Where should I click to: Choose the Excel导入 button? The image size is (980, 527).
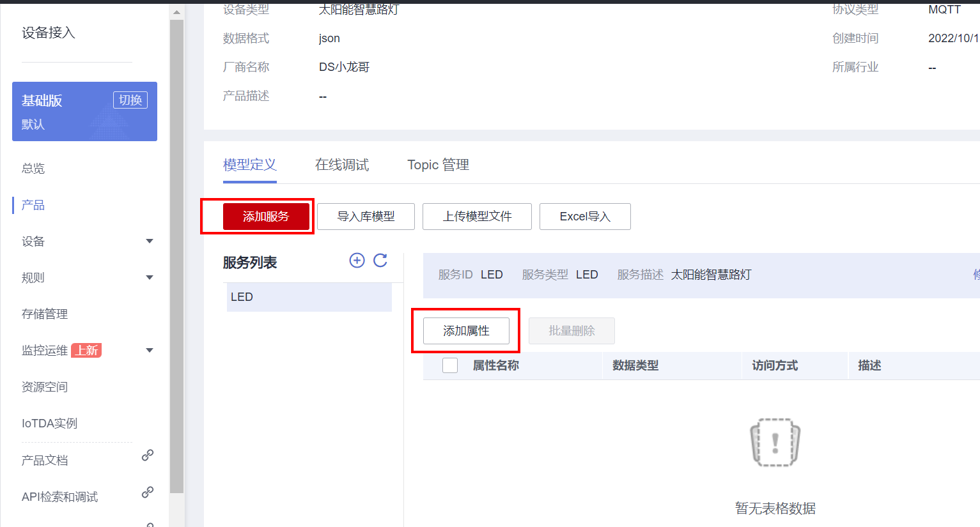585,217
